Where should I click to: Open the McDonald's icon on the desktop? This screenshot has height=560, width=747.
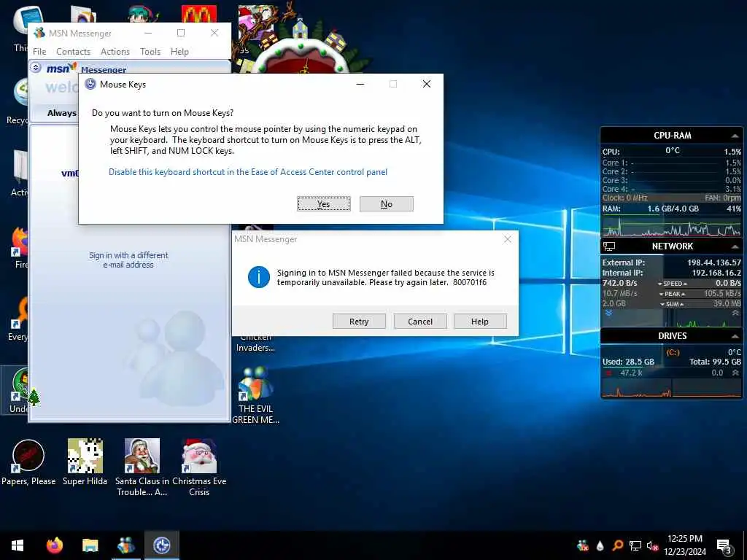[x=199, y=15]
